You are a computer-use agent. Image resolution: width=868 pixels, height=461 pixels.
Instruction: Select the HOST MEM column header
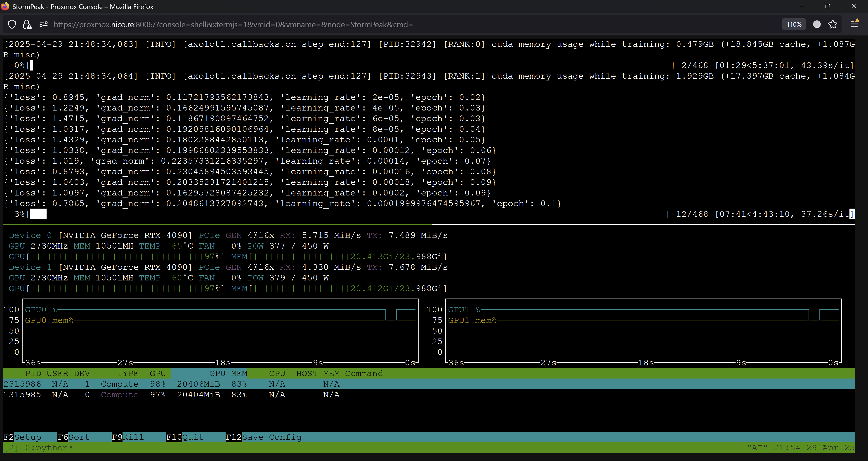pyautogui.click(x=318, y=373)
